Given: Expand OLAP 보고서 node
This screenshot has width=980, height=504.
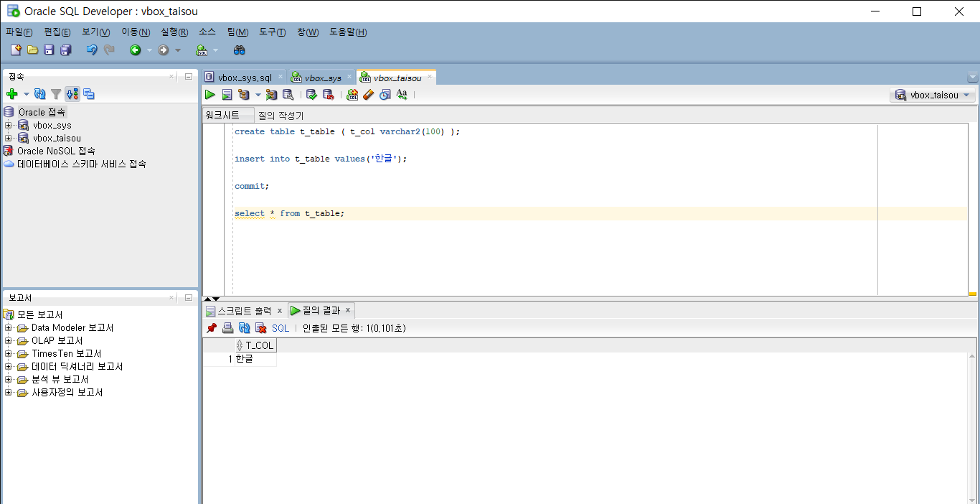Looking at the screenshot, I should pyautogui.click(x=8, y=340).
